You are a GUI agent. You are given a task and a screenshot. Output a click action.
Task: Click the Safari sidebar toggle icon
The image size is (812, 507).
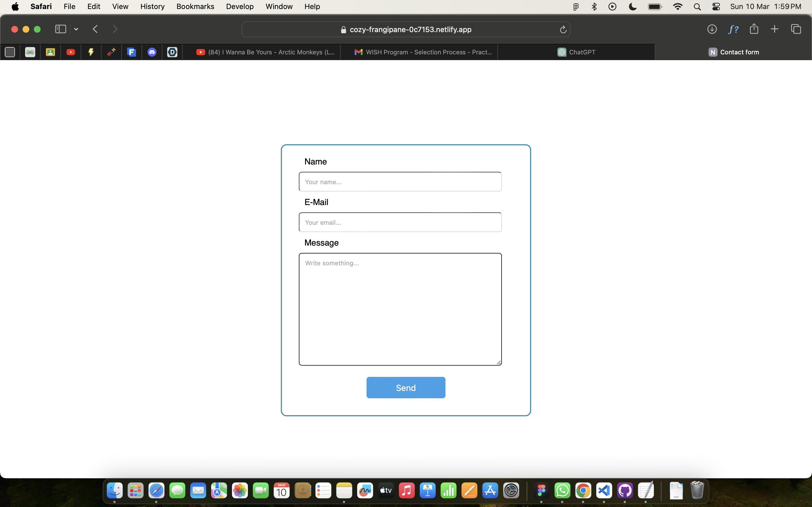(60, 29)
